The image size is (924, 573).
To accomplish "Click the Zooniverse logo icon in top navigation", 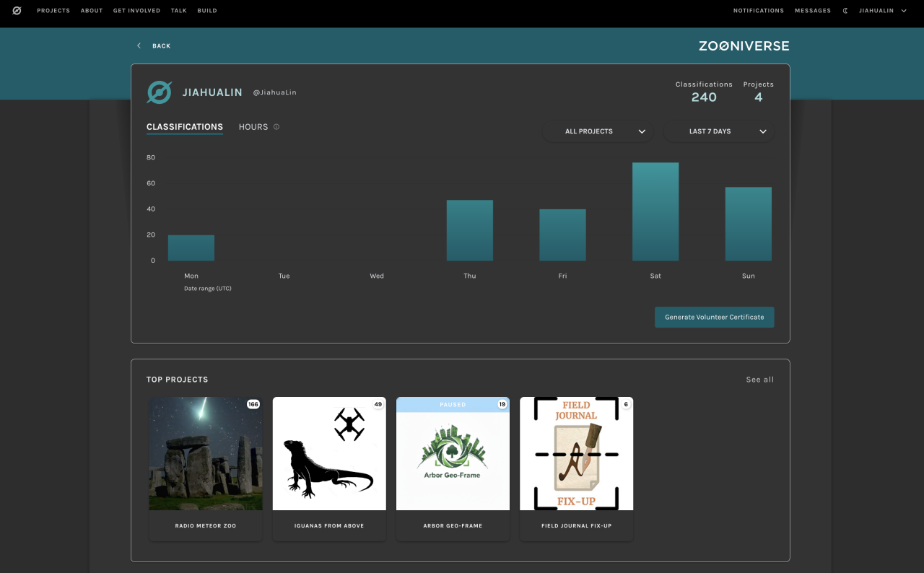I will click(17, 11).
